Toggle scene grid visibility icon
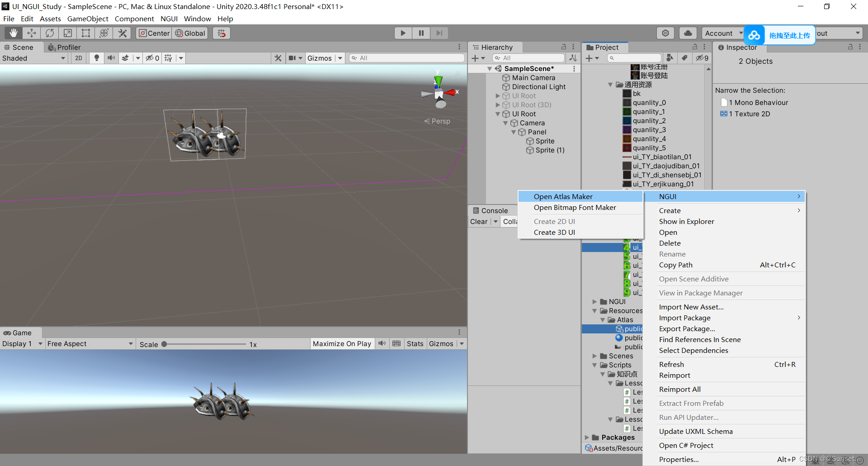Image resolution: width=868 pixels, height=466 pixels. tap(169, 58)
